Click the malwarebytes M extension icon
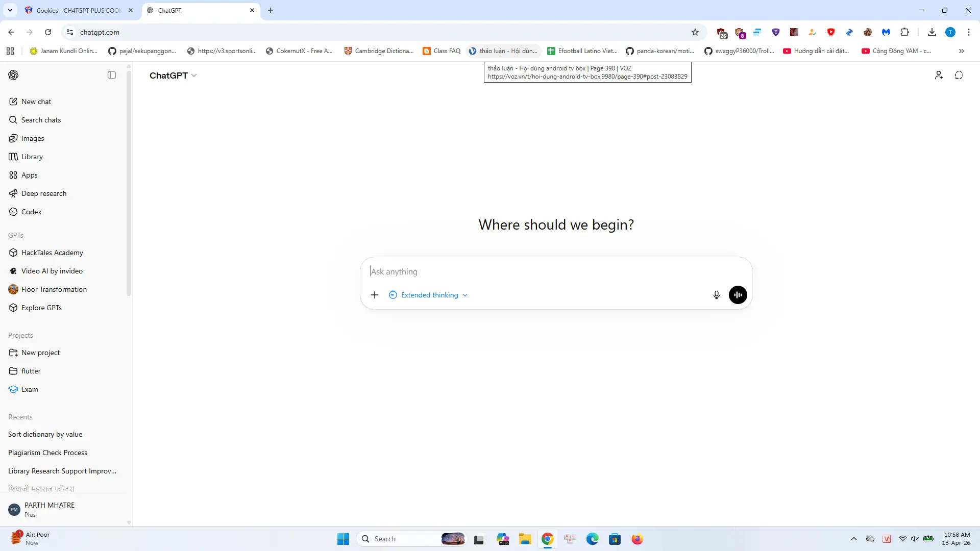 (x=886, y=32)
